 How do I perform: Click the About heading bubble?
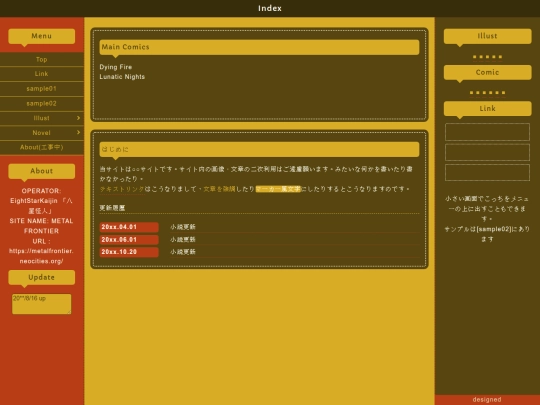(x=42, y=171)
